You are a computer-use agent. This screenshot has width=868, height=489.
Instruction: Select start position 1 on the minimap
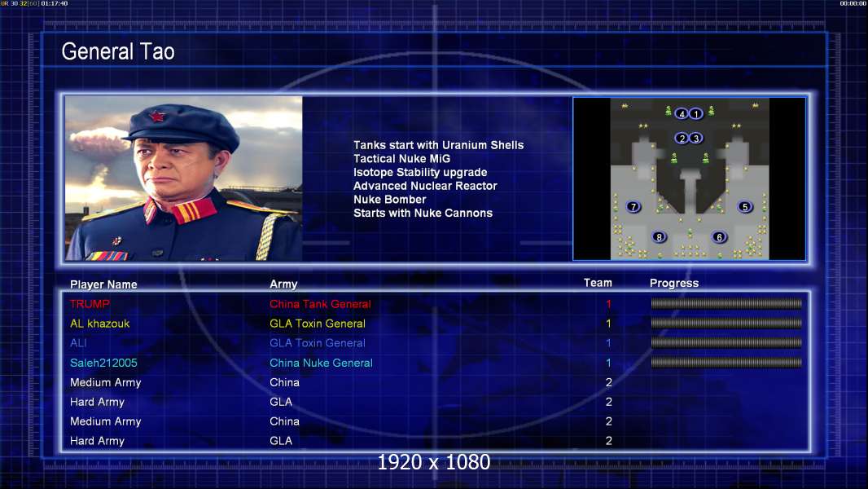696,113
